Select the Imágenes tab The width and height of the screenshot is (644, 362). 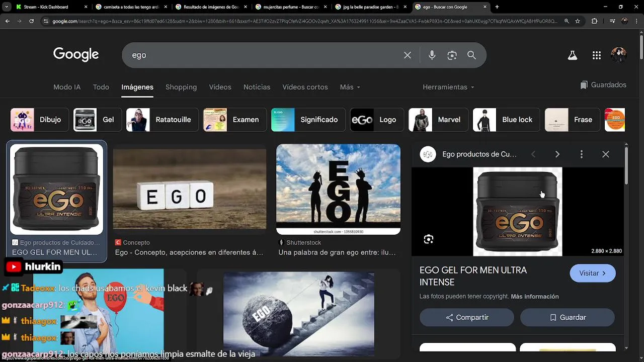[x=137, y=87]
